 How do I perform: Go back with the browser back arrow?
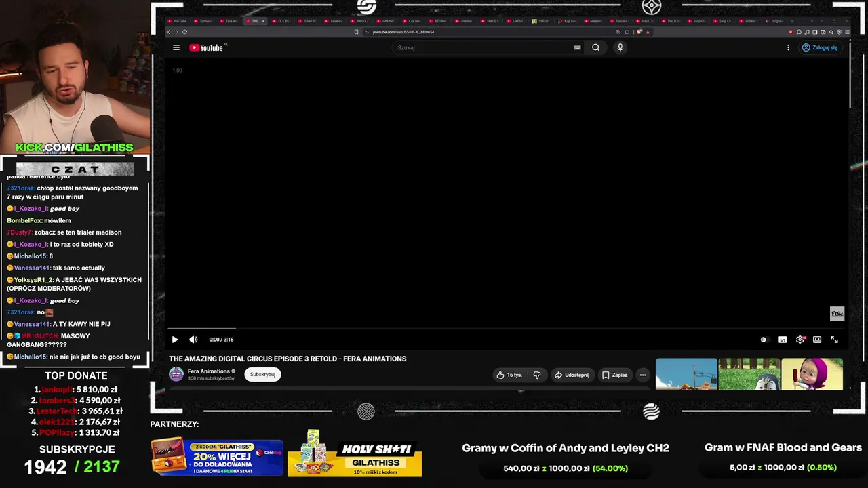[169, 32]
